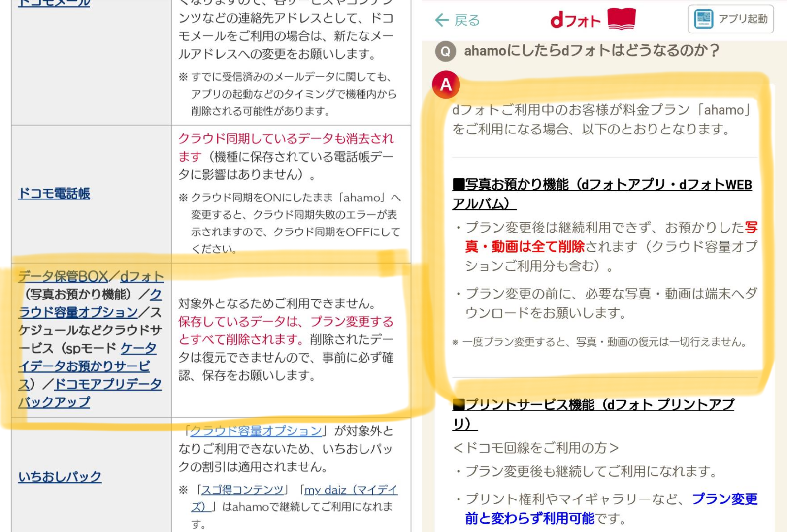
Task: Select the red text 保存しているデータは、プラン変更する
Action: (286, 322)
